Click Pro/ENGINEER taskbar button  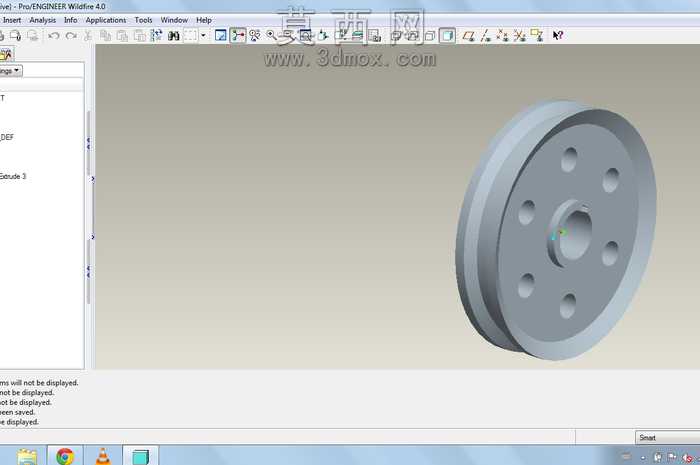coord(140,456)
